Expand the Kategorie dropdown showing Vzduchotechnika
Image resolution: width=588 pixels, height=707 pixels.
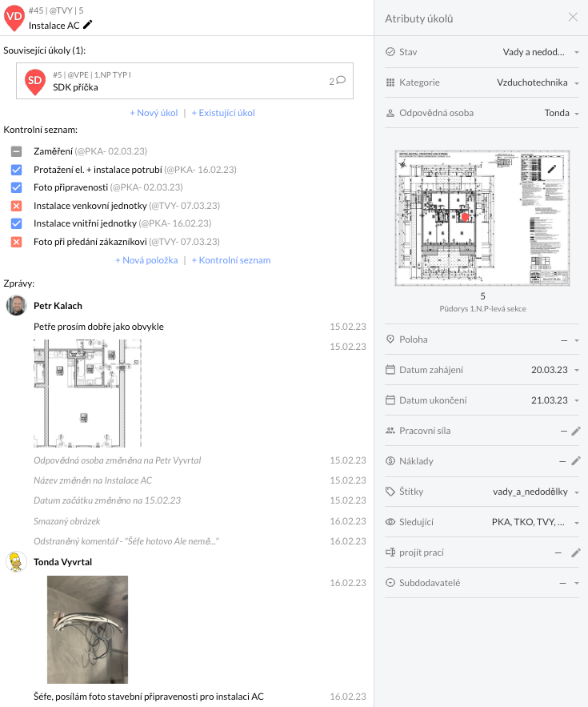[538, 82]
